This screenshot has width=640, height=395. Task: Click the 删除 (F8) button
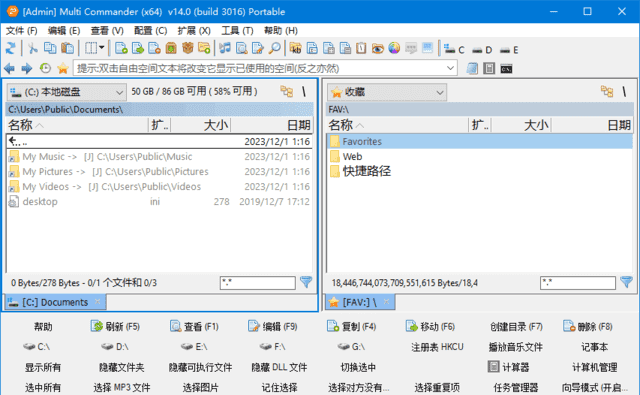(588, 326)
